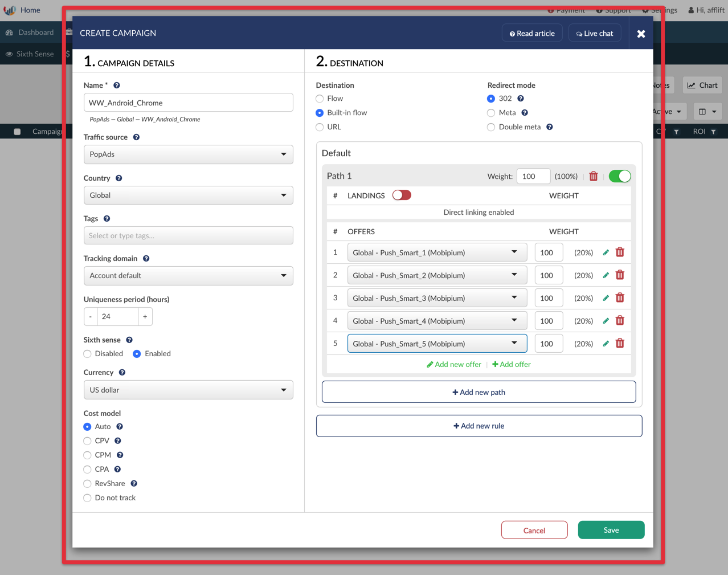Open offer dropdown for Push_Smart_1
The width and height of the screenshot is (728, 575).
(437, 252)
